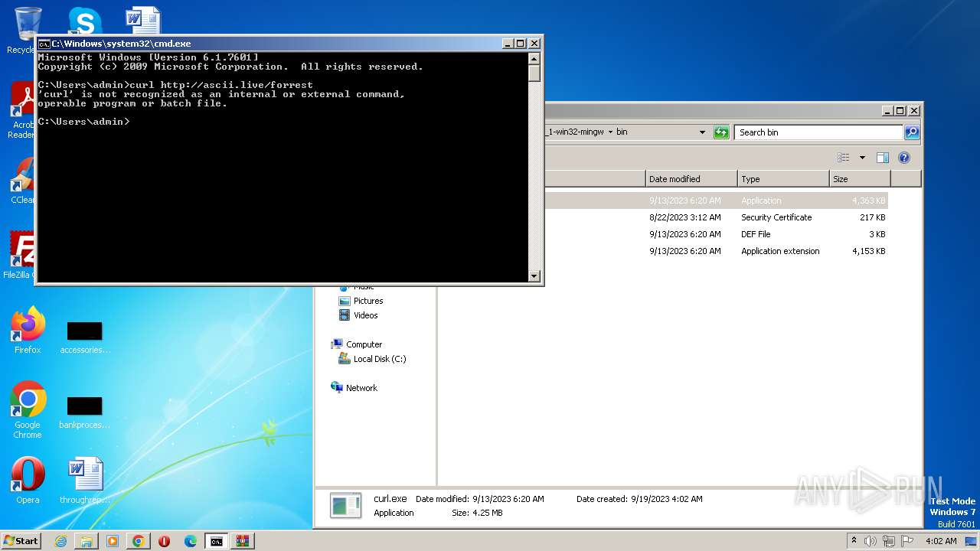Open the Action Center flag icon
The image size is (980, 551).
pyautogui.click(x=907, y=541)
